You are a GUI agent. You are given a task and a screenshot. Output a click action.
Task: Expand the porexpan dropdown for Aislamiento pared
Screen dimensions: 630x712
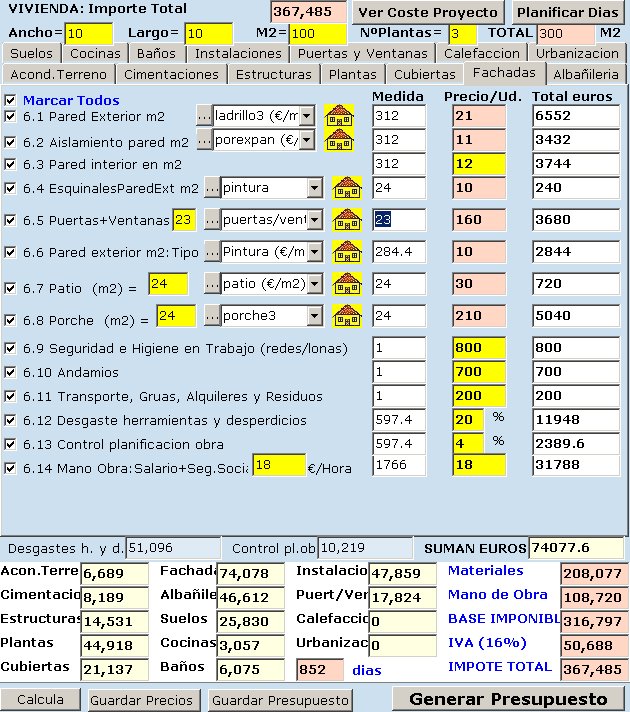[x=307, y=140]
